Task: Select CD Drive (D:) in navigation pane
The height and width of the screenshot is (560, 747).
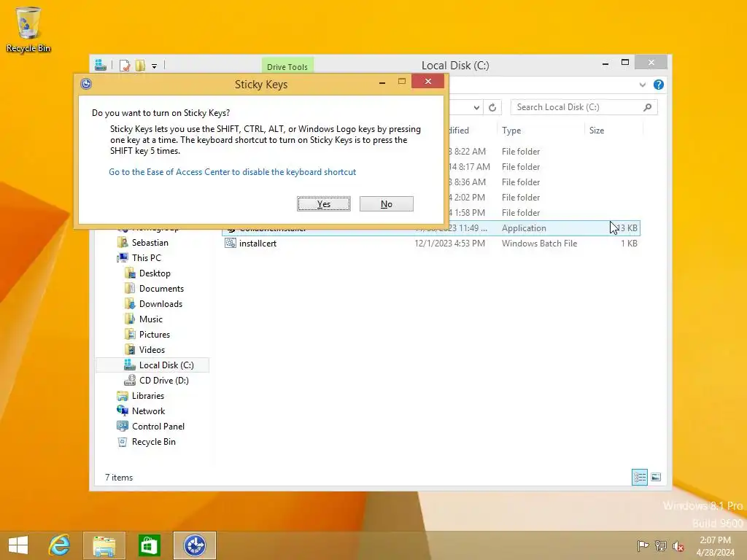Action: pyautogui.click(x=163, y=381)
